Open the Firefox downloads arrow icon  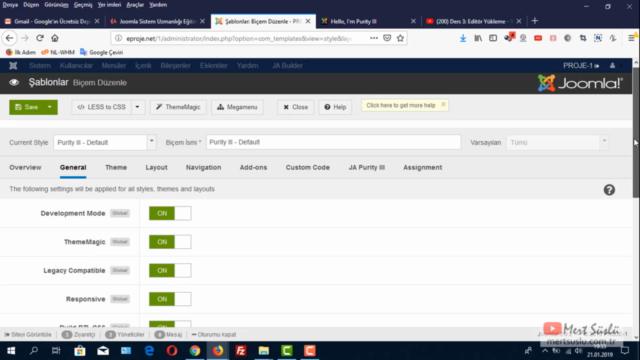463,38
